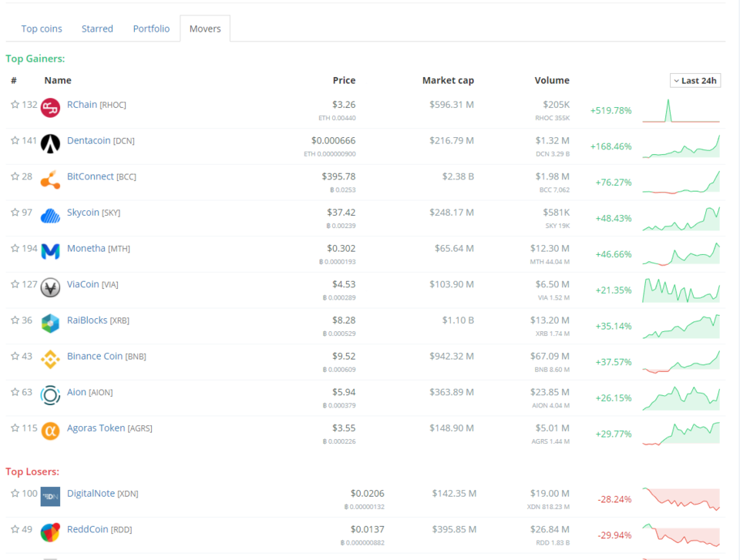
Task: Toggle the star for Monetha
Action: pos(15,248)
